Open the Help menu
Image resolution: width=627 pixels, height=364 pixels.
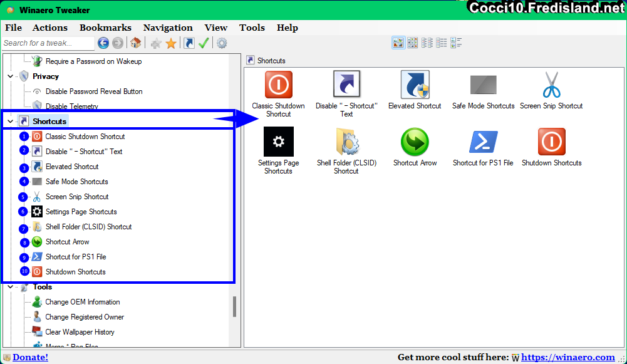coord(287,28)
